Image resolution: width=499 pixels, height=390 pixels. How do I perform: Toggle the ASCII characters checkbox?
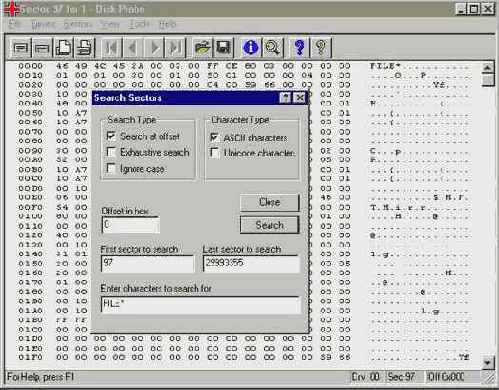click(215, 137)
